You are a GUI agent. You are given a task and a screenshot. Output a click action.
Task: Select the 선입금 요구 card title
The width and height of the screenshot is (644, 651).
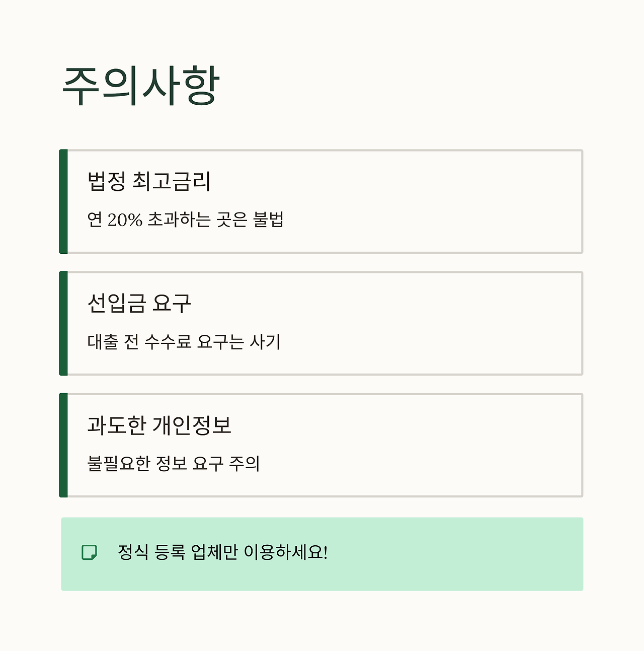point(139,303)
